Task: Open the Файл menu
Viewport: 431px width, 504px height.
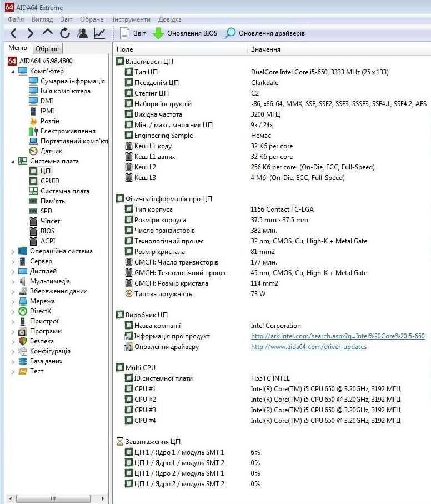Action: pyautogui.click(x=16, y=19)
